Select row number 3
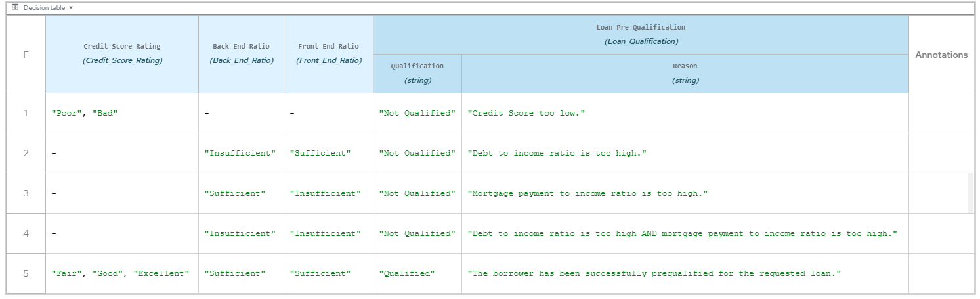 point(26,193)
